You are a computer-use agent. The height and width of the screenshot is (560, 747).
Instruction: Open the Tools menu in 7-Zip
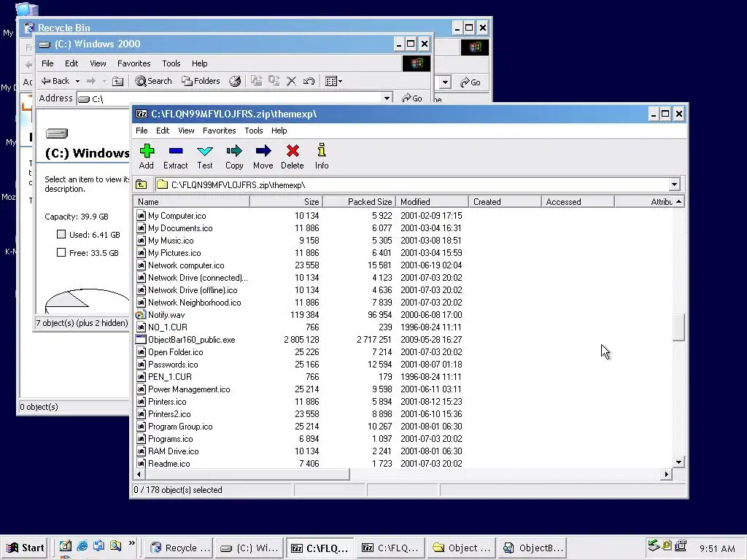pyautogui.click(x=253, y=131)
